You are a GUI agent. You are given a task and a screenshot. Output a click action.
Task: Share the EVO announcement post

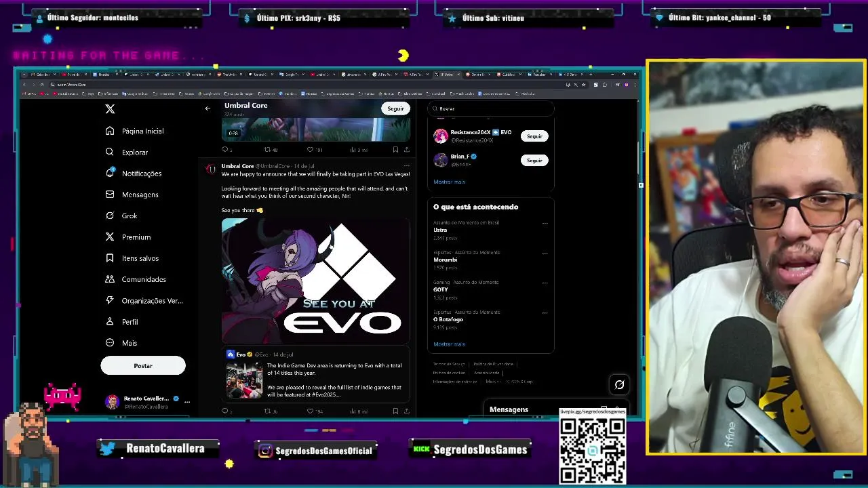tap(406, 411)
